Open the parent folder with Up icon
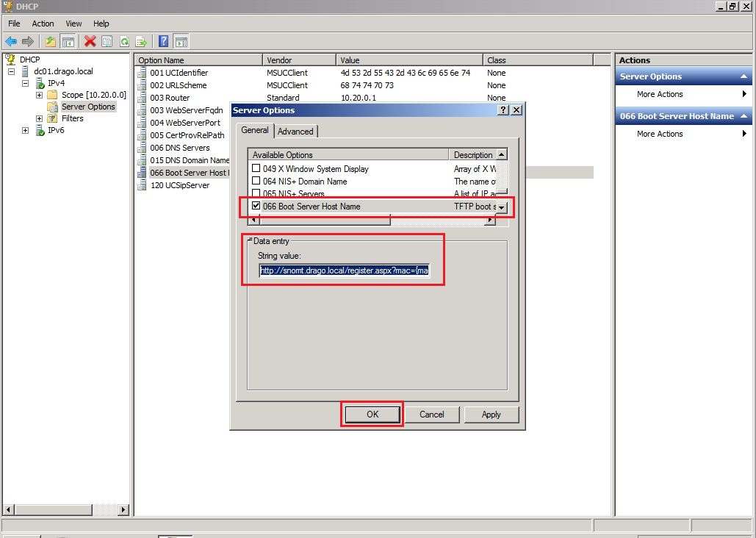The image size is (756, 538). (50, 41)
